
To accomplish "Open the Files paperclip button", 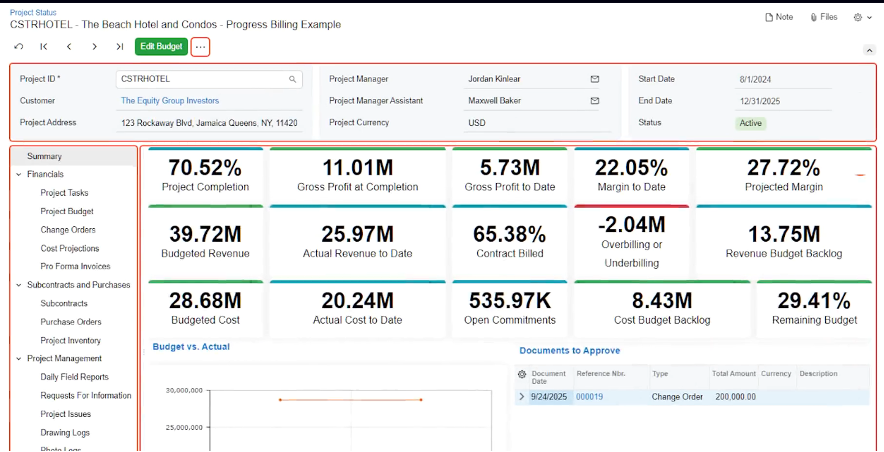I will click(824, 17).
